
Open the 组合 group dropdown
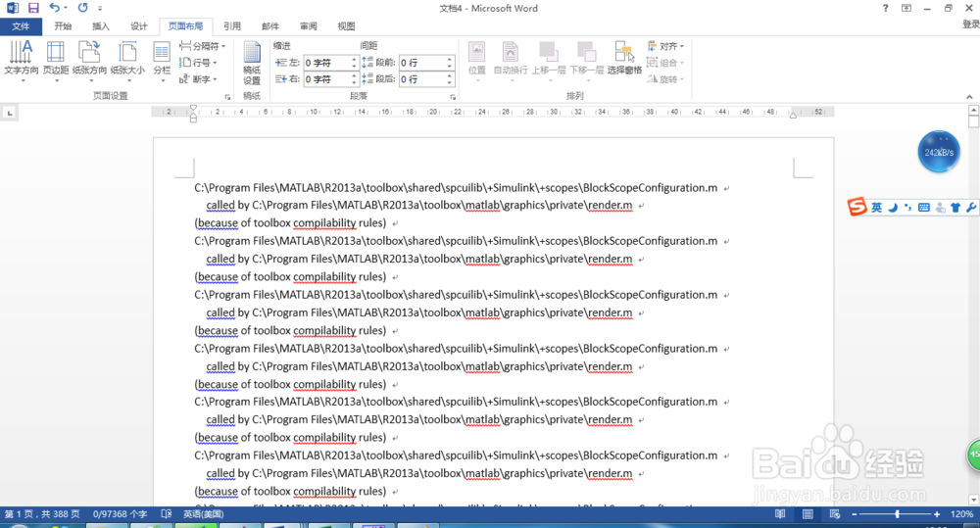tap(665, 63)
